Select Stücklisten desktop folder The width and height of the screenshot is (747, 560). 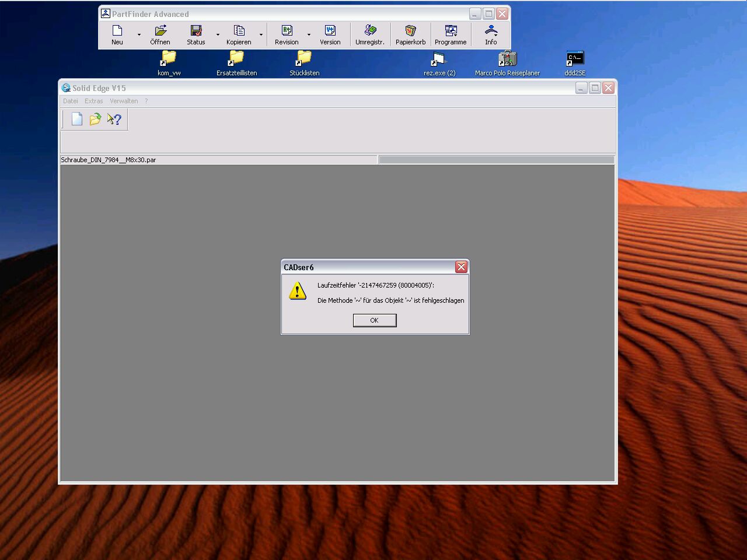pyautogui.click(x=305, y=63)
